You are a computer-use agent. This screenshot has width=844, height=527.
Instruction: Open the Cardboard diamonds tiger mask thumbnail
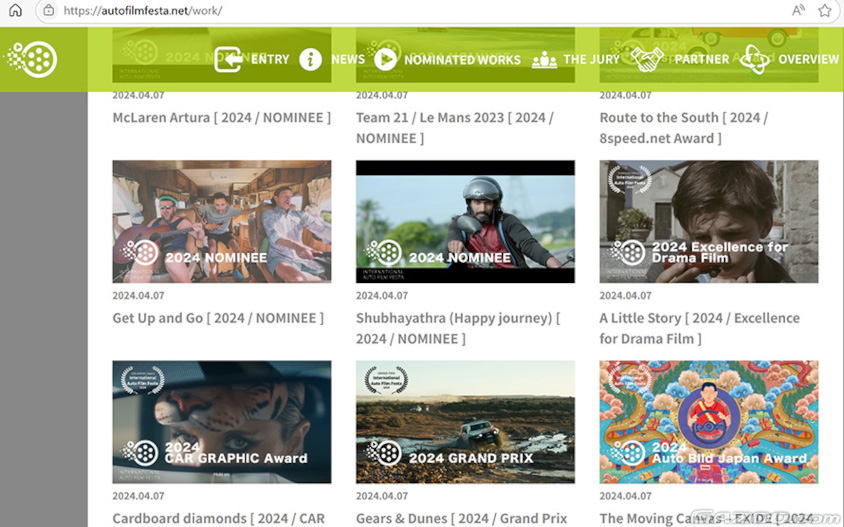point(221,421)
